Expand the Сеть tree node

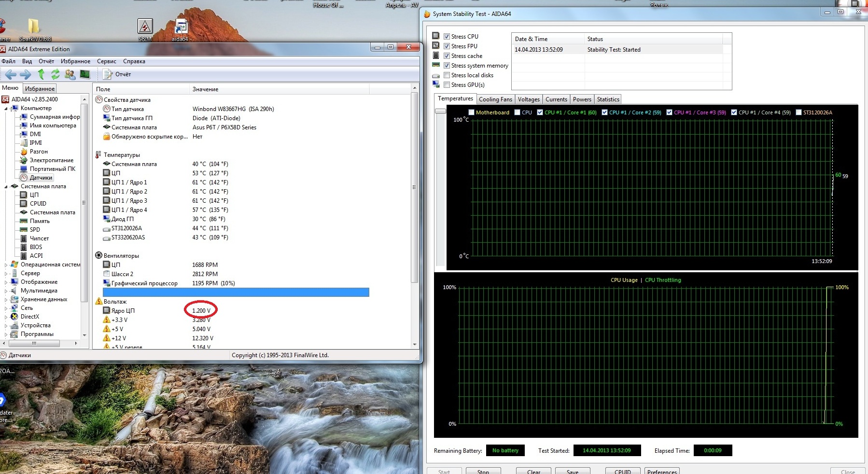pos(6,308)
